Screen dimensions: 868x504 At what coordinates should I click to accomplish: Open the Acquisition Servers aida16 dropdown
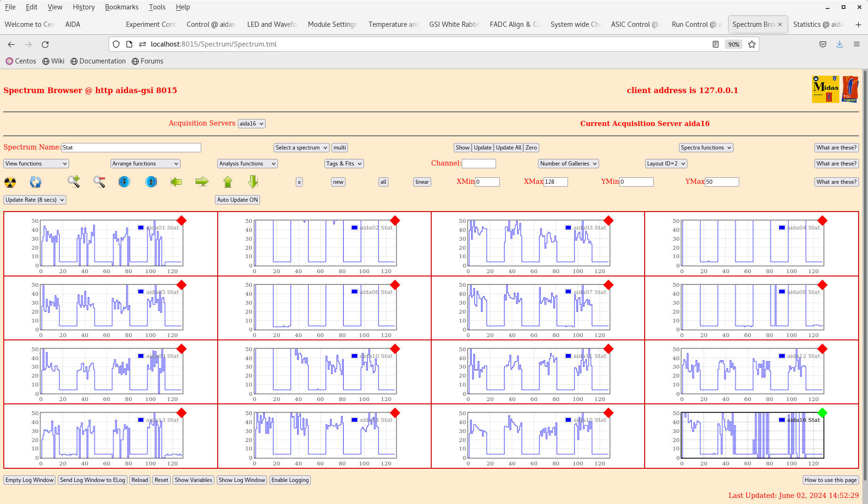coord(252,124)
